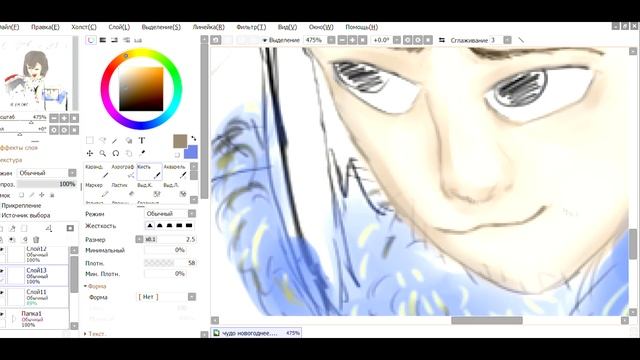
Task: Select the color wheel view icon
Action: (91, 40)
